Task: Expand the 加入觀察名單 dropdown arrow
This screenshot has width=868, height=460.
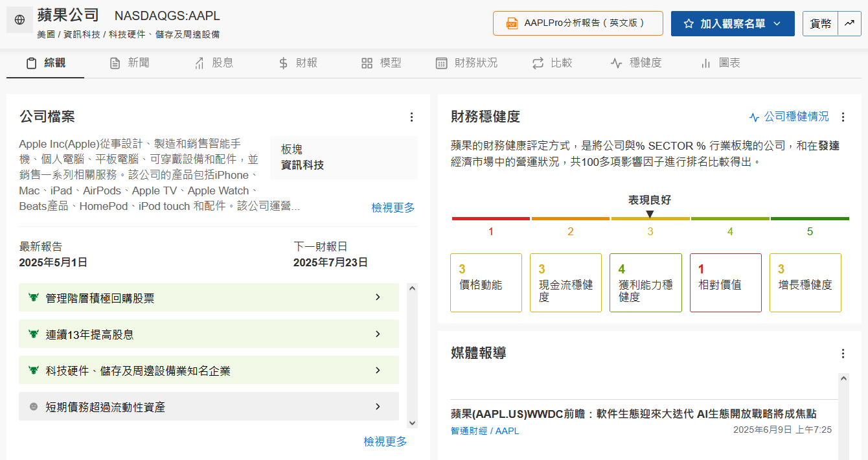Action: coord(777,23)
